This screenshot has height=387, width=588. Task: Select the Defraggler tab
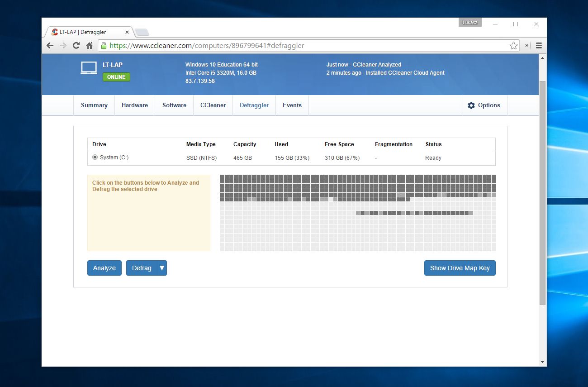pyautogui.click(x=254, y=105)
